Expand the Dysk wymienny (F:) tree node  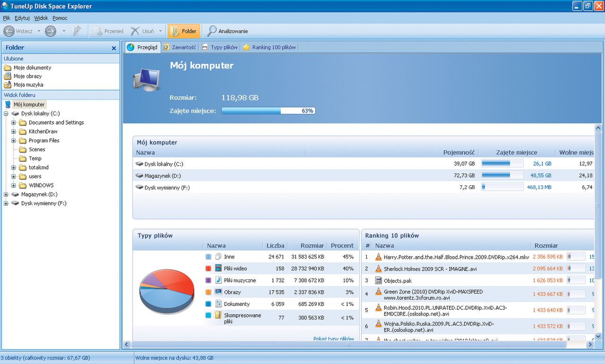click(x=6, y=204)
